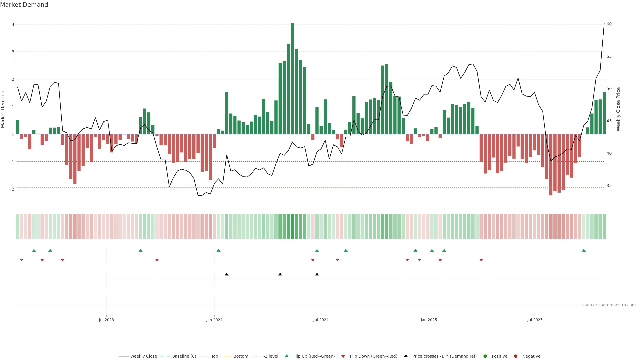The width and height of the screenshot is (644, 362).
Task: Click the red Negative legend dot
Action: [516, 356]
